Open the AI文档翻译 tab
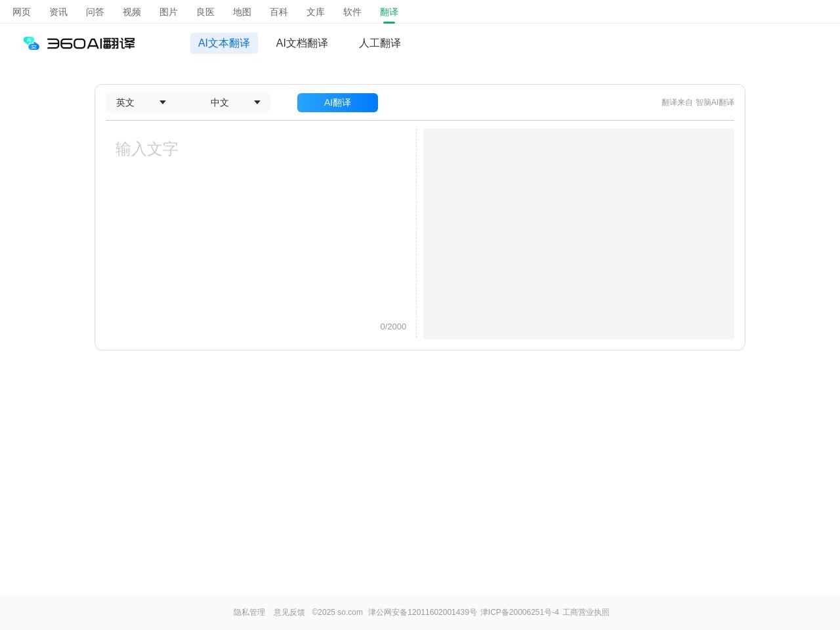Screen dimensions: 840x630 (x=302, y=43)
